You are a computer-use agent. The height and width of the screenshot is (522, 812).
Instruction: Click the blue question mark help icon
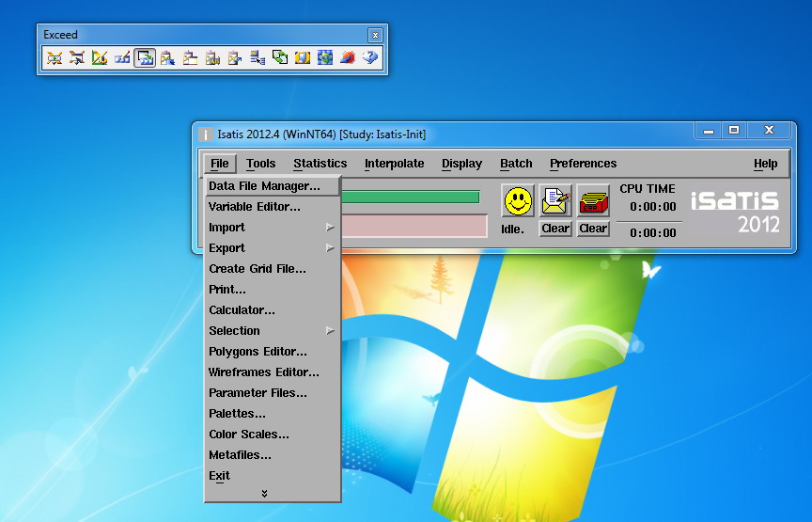[370, 57]
